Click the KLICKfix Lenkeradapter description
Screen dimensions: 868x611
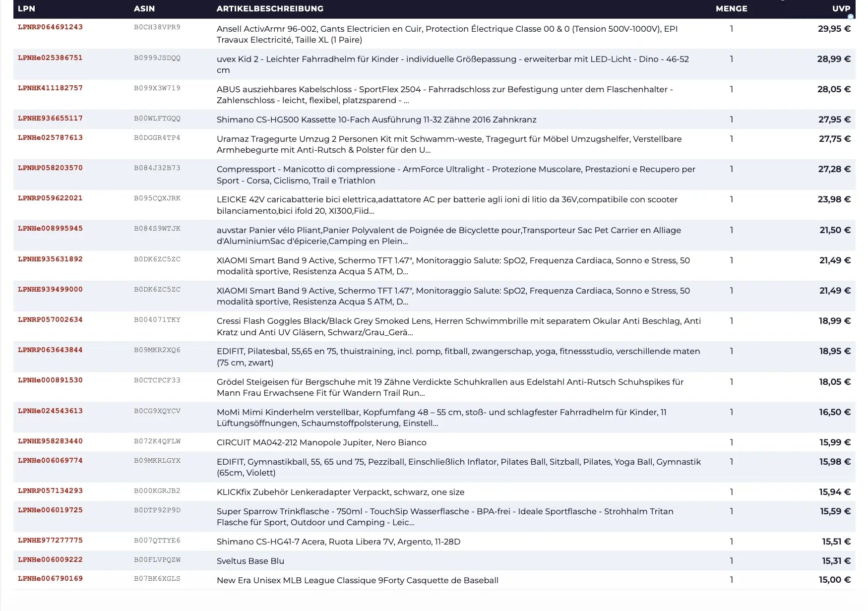click(x=340, y=492)
